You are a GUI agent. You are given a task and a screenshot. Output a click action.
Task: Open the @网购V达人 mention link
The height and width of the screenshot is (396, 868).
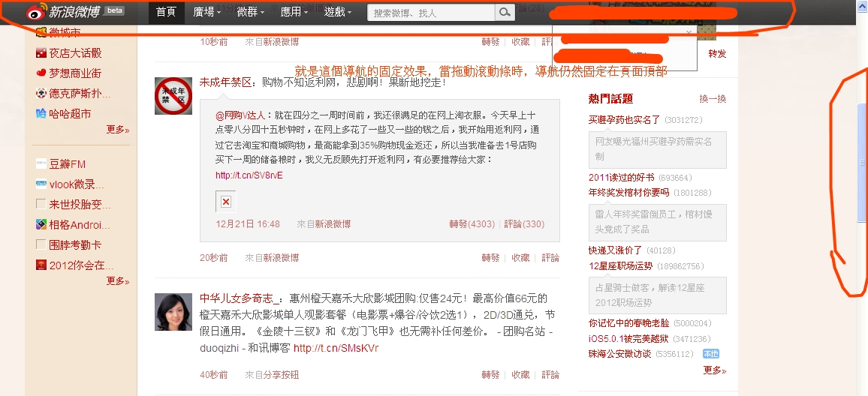(x=241, y=115)
